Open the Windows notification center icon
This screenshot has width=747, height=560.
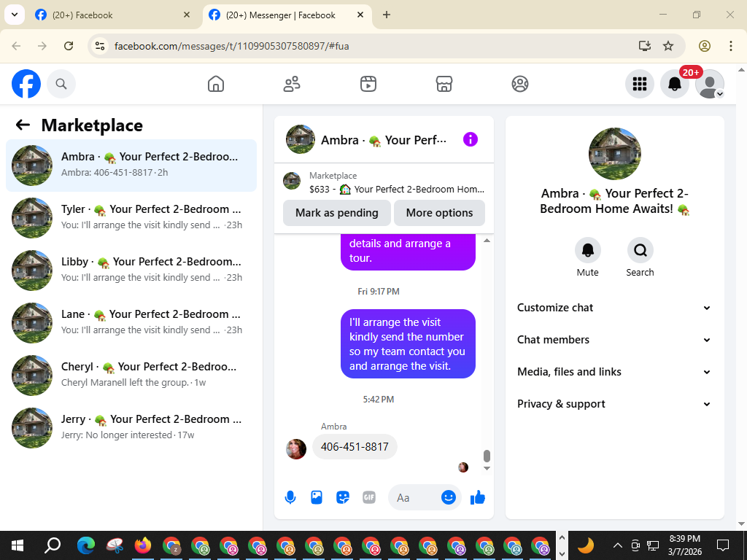pyautogui.click(x=723, y=545)
